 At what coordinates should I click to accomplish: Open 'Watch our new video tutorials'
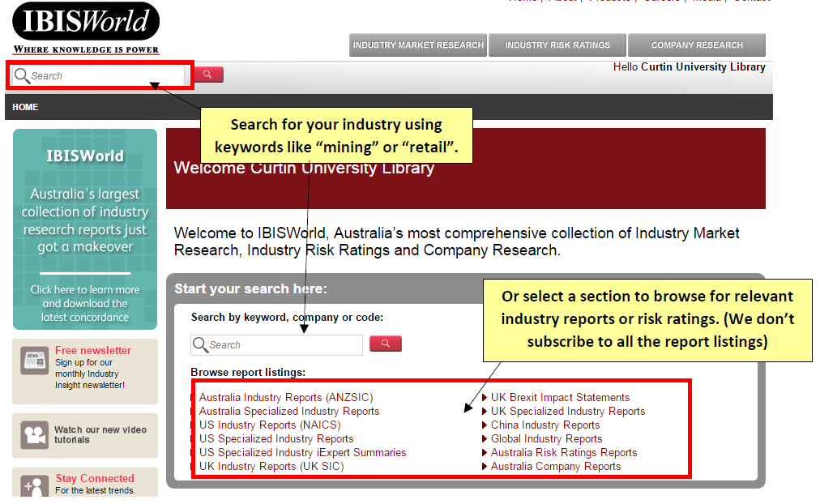tap(100, 434)
